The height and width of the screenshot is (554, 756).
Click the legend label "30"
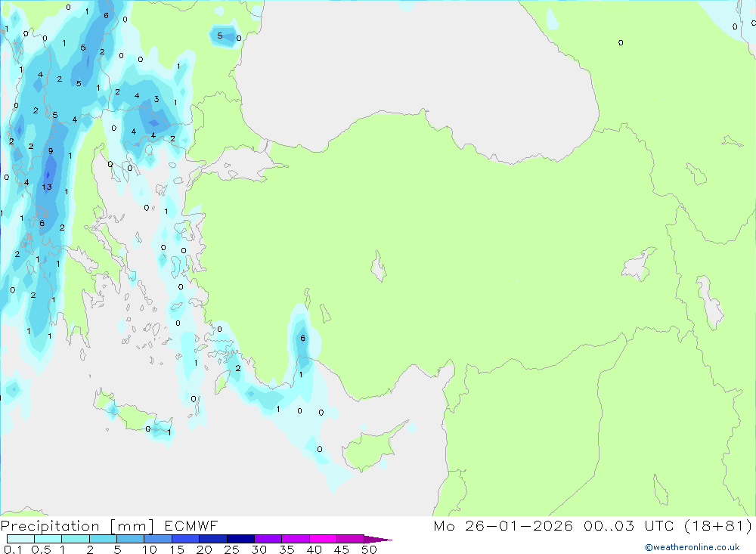[259, 549]
